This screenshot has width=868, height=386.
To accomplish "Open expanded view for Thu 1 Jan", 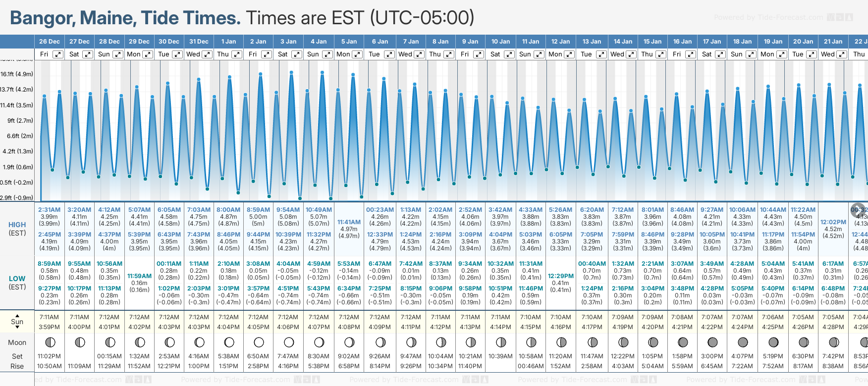I will point(237,54).
